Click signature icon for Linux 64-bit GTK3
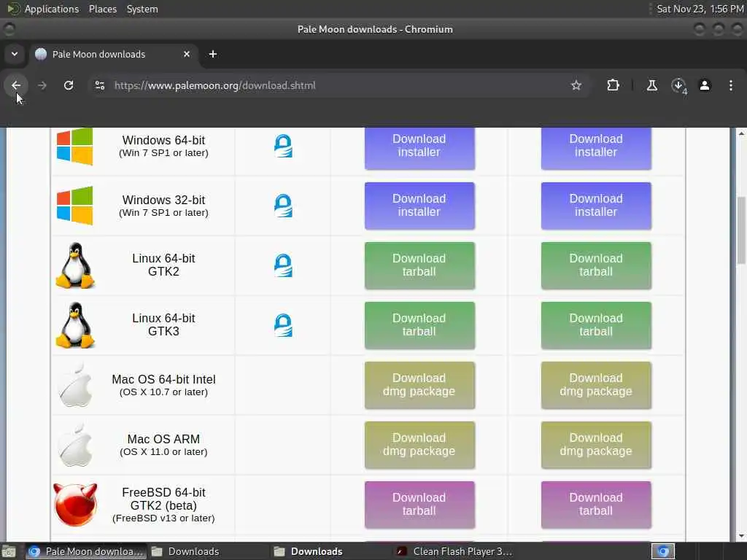Image resolution: width=747 pixels, height=560 pixels. tap(283, 325)
